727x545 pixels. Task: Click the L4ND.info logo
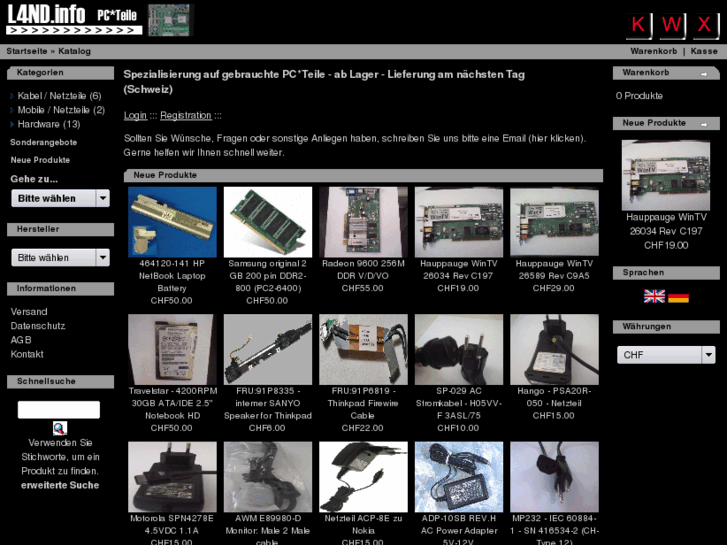74,19
